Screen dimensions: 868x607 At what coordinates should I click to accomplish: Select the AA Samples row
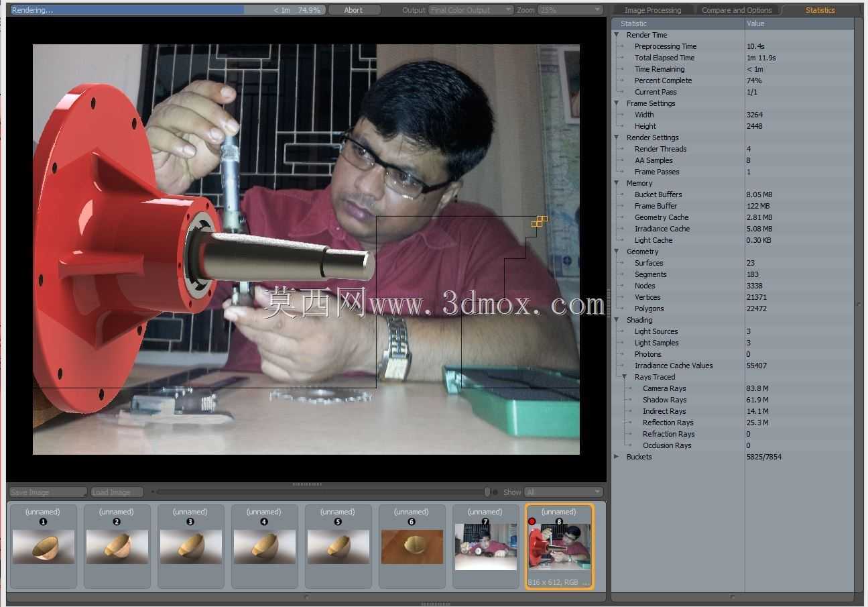(733, 160)
